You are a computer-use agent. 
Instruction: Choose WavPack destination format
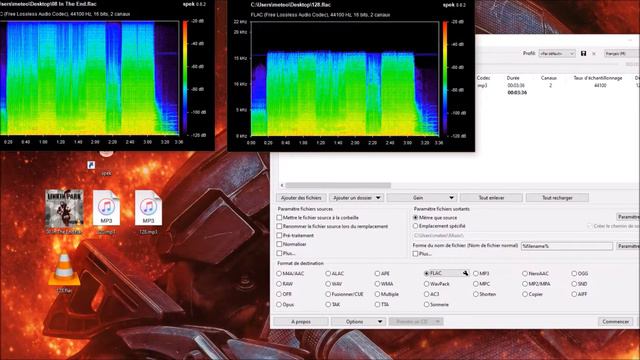point(427,284)
